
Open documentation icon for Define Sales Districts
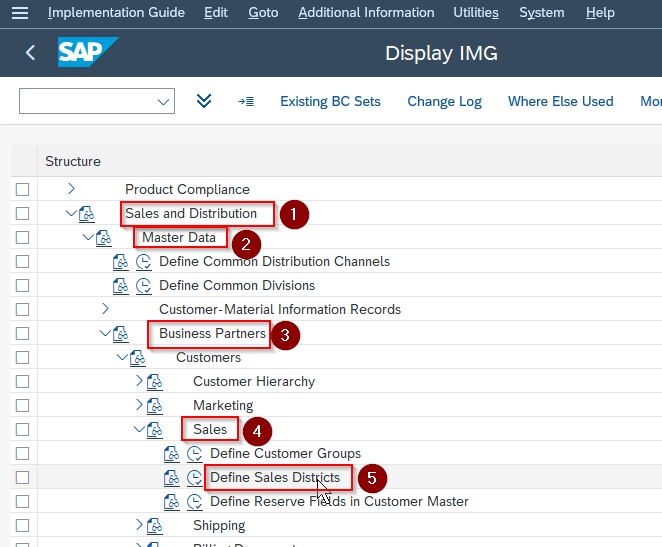[x=171, y=478]
